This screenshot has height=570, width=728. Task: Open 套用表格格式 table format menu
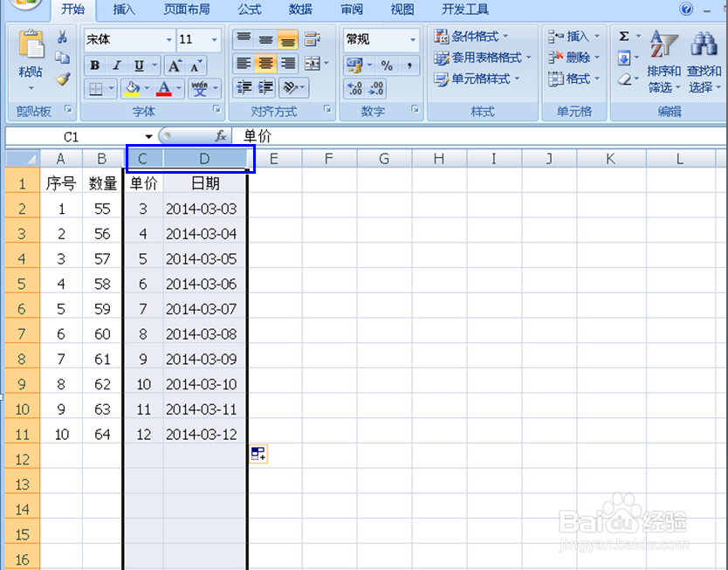[x=483, y=58]
